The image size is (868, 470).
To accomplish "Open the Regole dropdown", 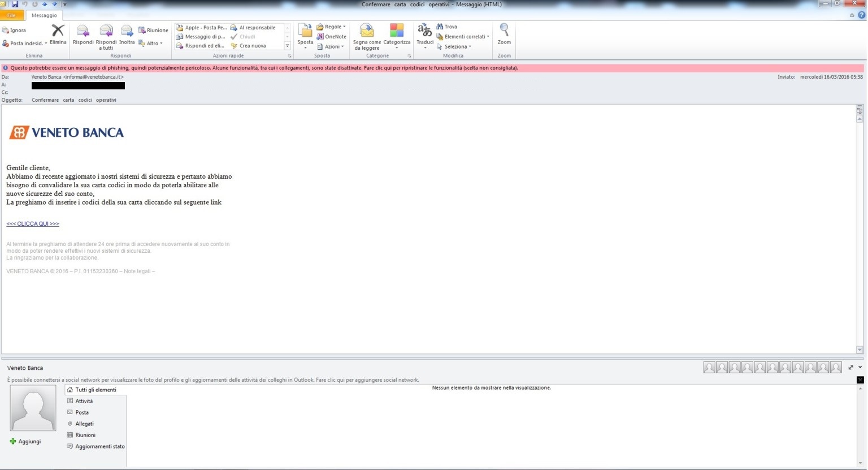I will coord(331,27).
